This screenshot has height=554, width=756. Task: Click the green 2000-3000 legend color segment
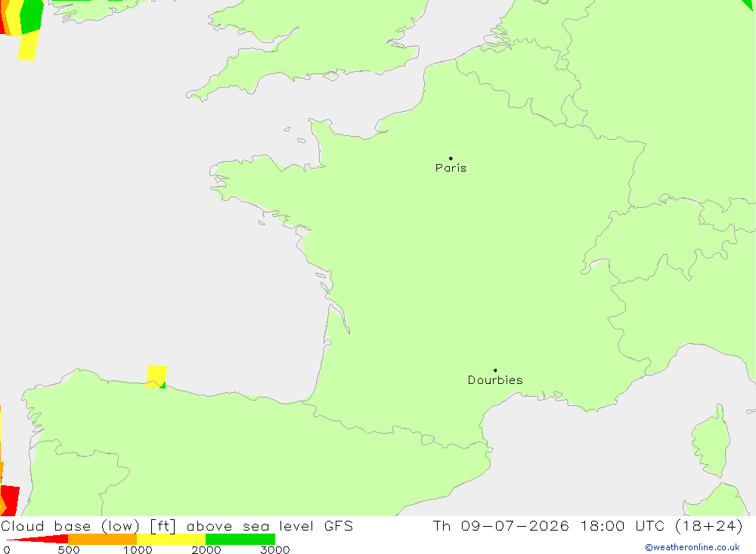[240, 539]
